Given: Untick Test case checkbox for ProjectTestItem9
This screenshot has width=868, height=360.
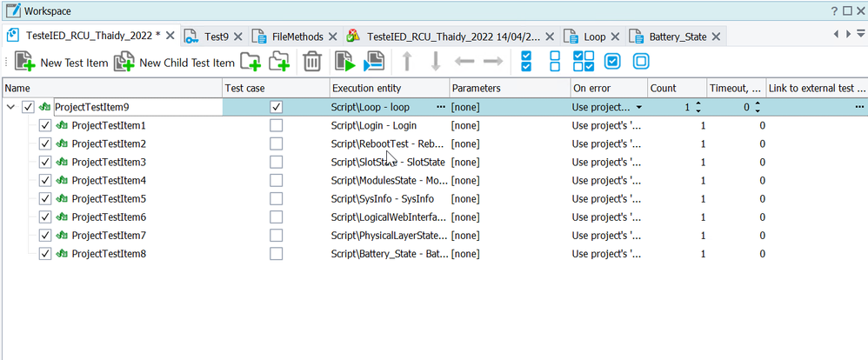Looking at the screenshot, I should tap(277, 107).
